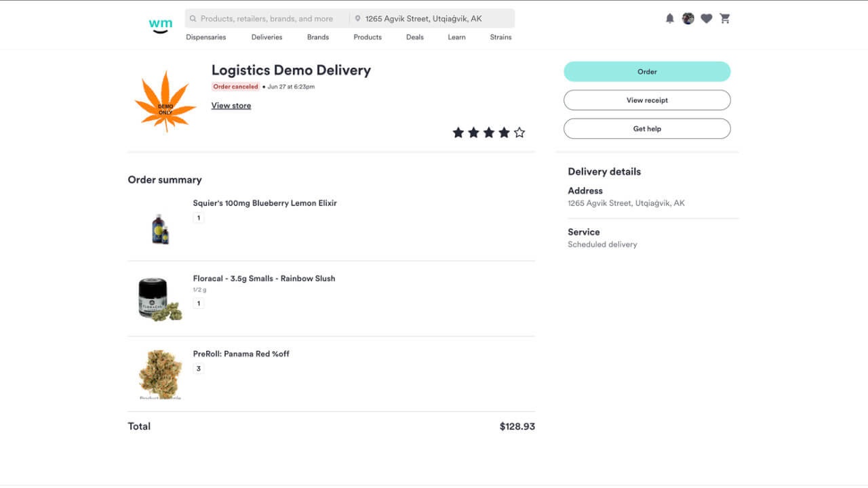The width and height of the screenshot is (868, 488).
Task: Click the Delivery details heading
Action: point(604,171)
